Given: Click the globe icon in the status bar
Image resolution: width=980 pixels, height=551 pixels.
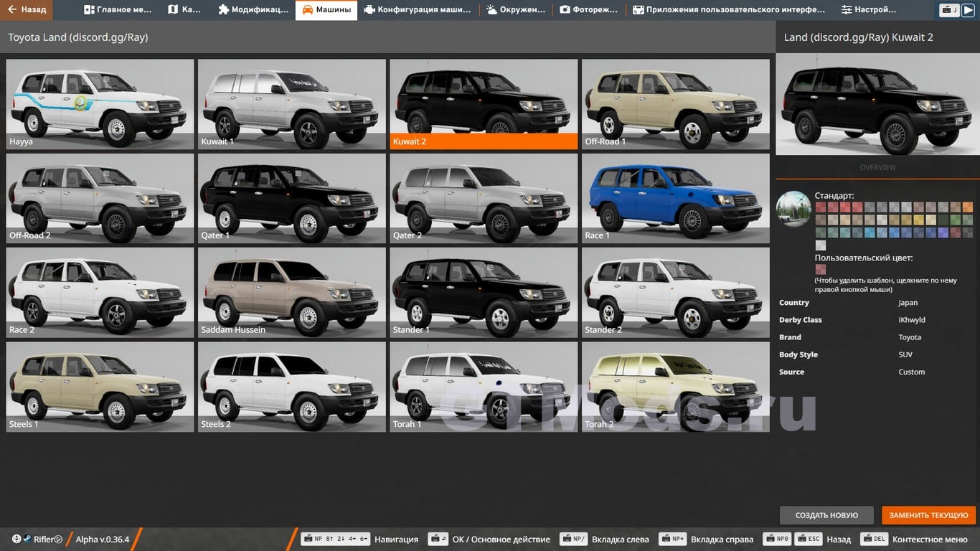Looking at the screenshot, I should pyautogui.click(x=17, y=539).
